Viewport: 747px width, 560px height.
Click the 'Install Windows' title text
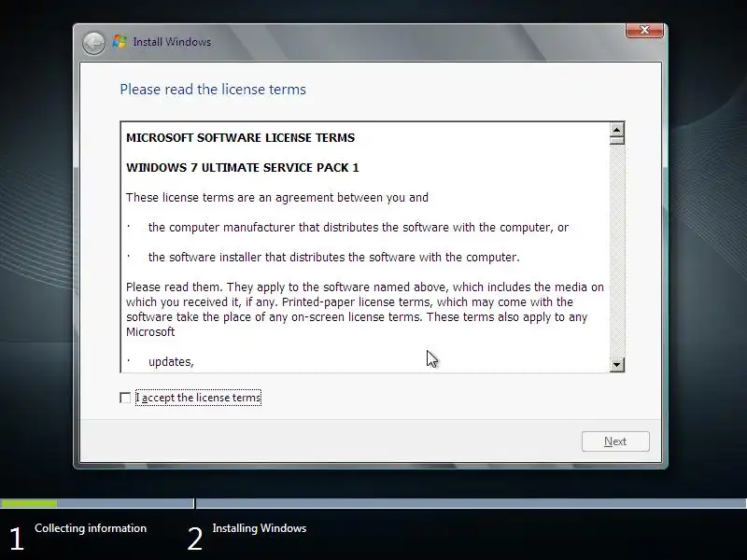tap(172, 42)
